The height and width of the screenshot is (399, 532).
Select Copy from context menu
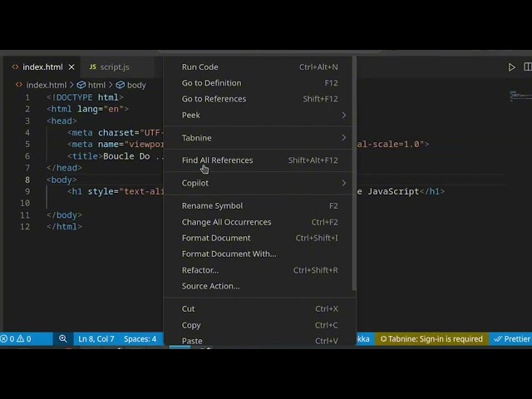pos(259,325)
